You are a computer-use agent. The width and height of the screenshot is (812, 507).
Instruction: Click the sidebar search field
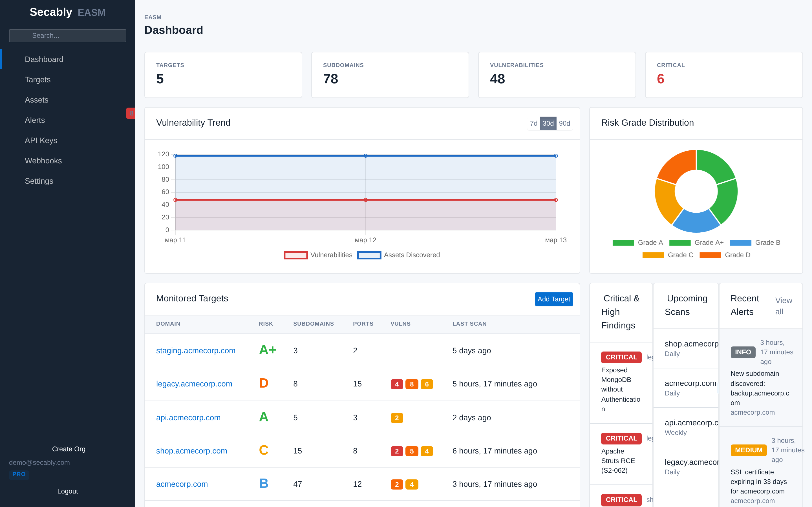(67, 35)
